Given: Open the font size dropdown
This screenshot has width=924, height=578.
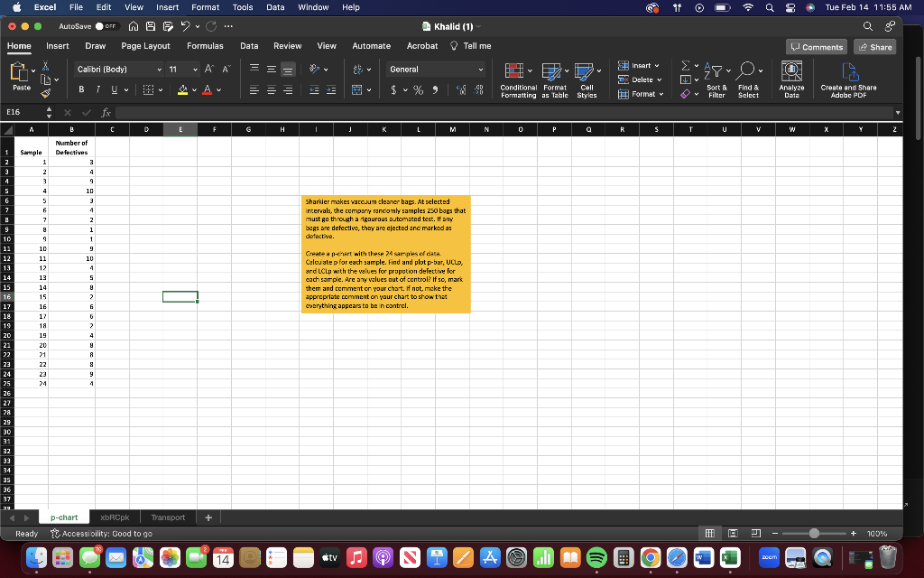Looking at the screenshot, I should click(x=197, y=69).
